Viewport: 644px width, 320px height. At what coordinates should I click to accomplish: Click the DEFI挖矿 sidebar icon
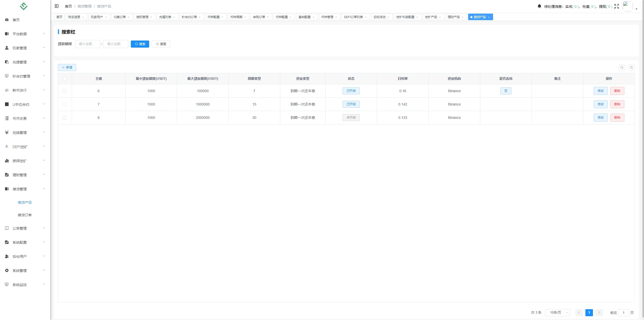point(7,147)
